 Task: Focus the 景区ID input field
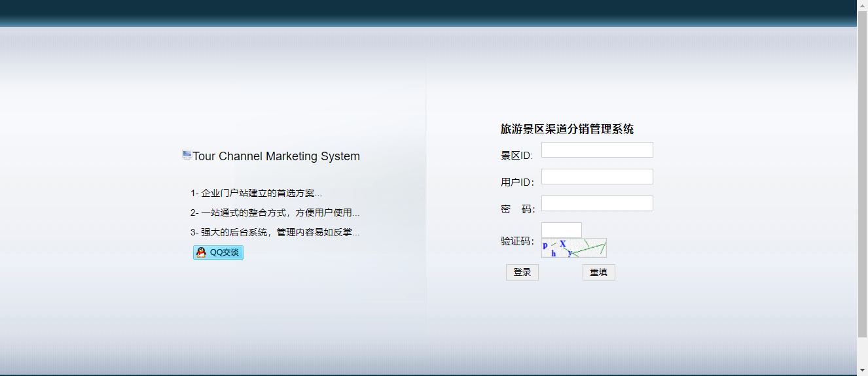coord(596,150)
